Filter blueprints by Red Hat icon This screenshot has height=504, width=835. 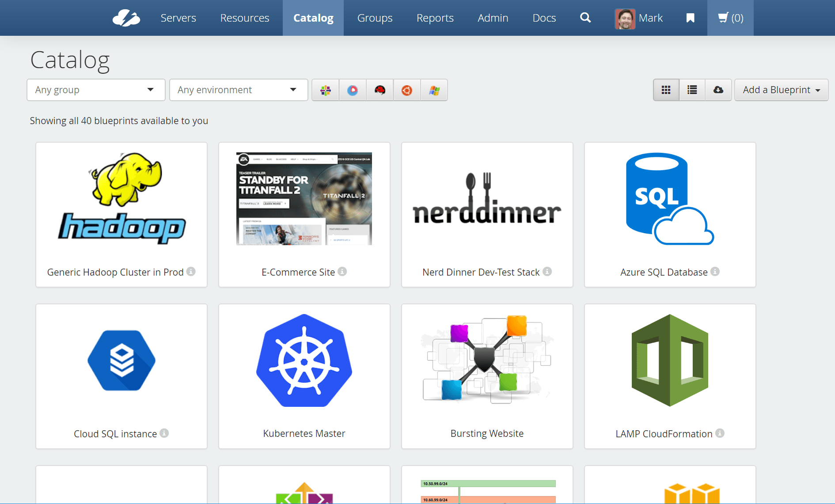(x=380, y=90)
